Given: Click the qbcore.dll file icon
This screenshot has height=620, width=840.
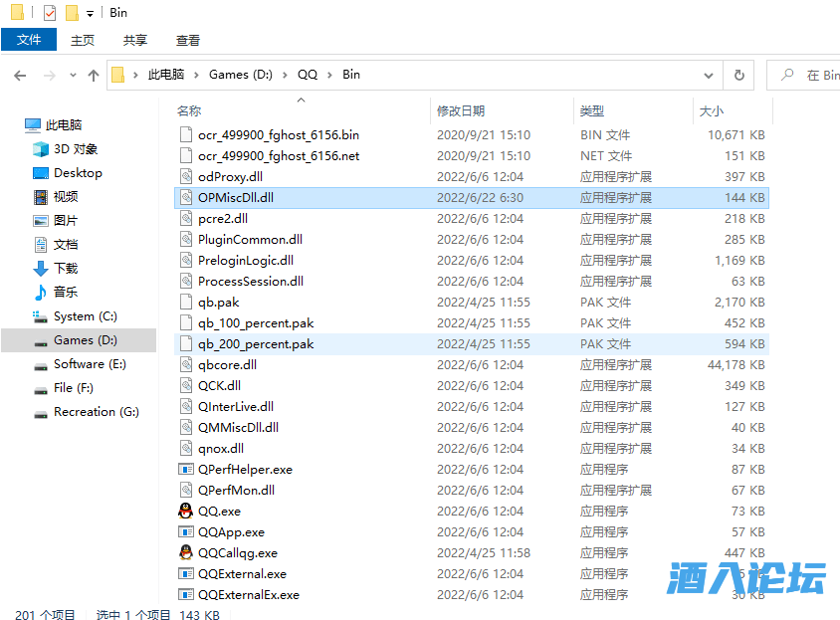Looking at the screenshot, I should (186, 364).
